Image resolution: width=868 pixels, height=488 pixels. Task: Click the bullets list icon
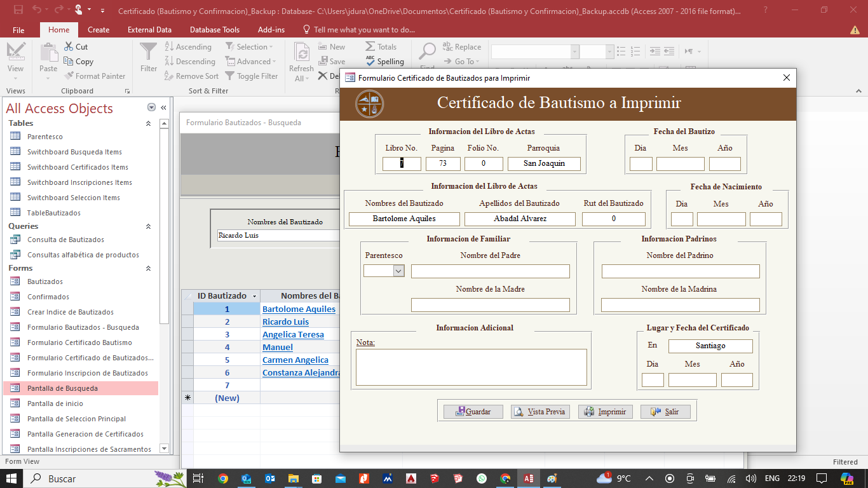click(x=621, y=51)
